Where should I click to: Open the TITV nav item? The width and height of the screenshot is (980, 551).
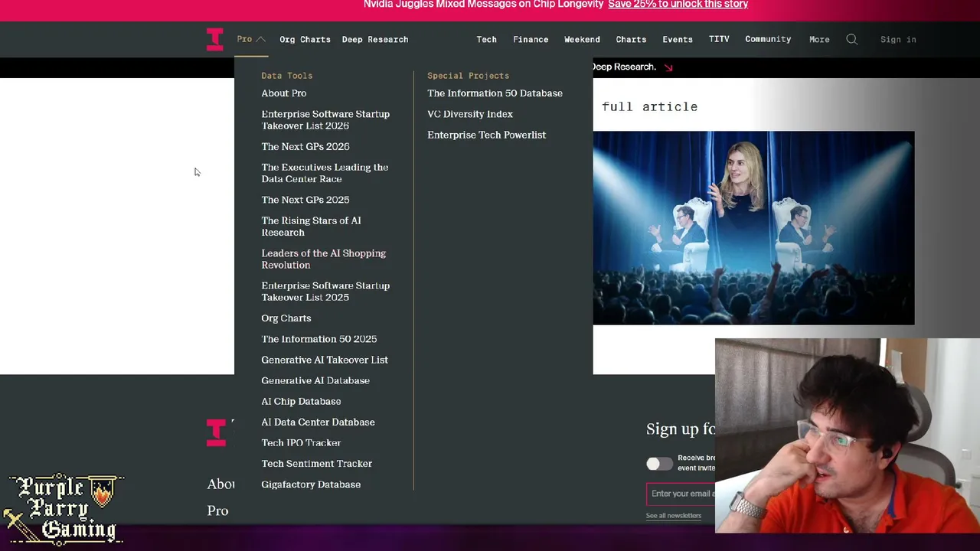[x=719, y=40]
